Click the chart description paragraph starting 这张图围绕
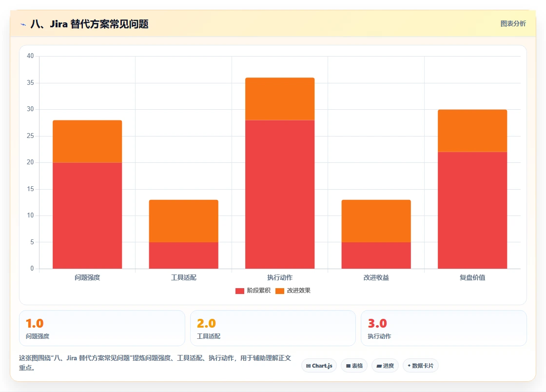The height and width of the screenshot is (392, 546). tap(155, 363)
